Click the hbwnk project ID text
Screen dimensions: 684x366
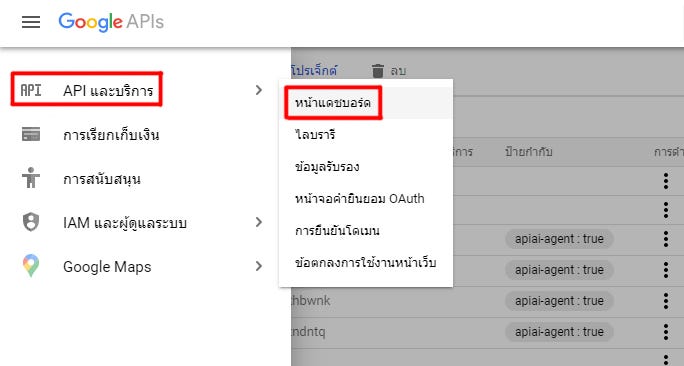(x=311, y=301)
